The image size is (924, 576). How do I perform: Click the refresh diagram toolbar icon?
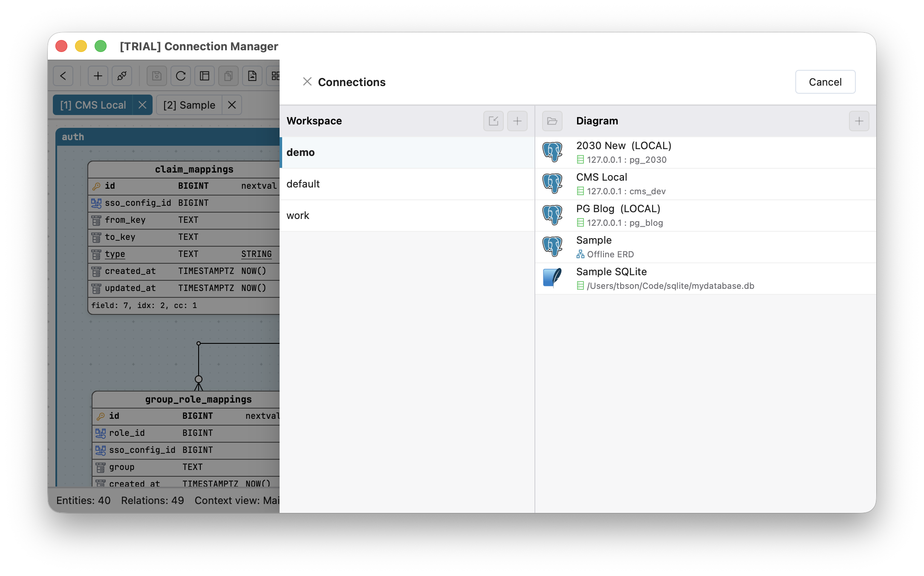(181, 76)
